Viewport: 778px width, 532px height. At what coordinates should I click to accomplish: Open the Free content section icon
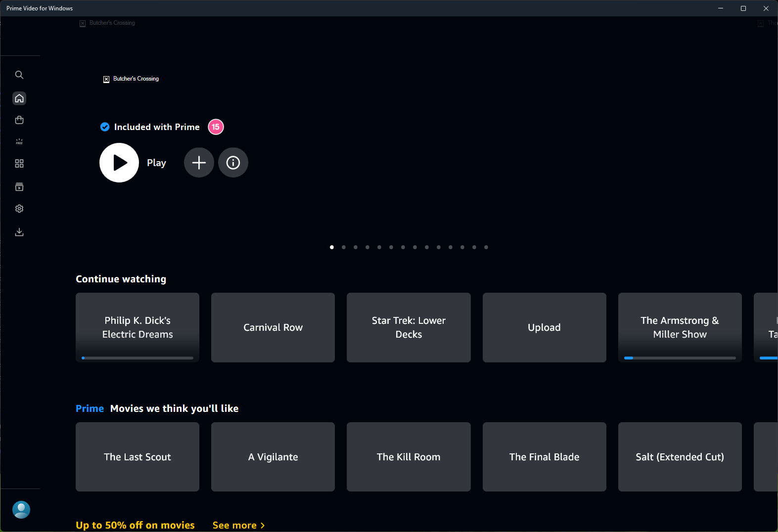(x=19, y=142)
